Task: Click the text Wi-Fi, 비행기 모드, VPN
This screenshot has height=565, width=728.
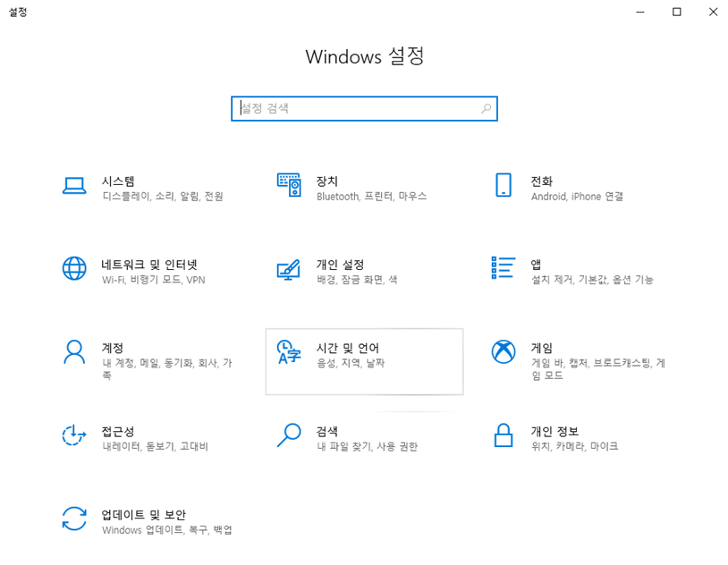Action: [x=153, y=280]
